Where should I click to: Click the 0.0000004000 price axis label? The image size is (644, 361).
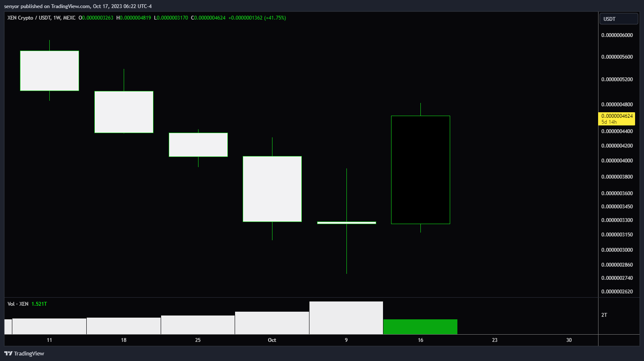pyautogui.click(x=617, y=161)
